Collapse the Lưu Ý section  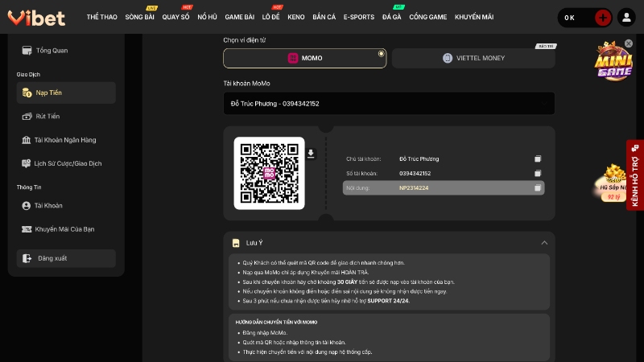click(544, 243)
